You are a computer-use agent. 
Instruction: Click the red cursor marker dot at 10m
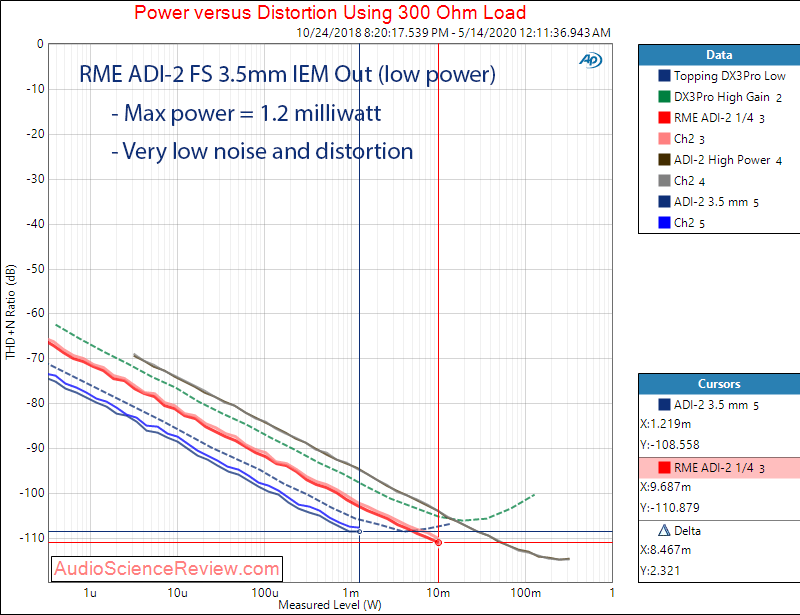pyautogui.click(x=438, y=542)
